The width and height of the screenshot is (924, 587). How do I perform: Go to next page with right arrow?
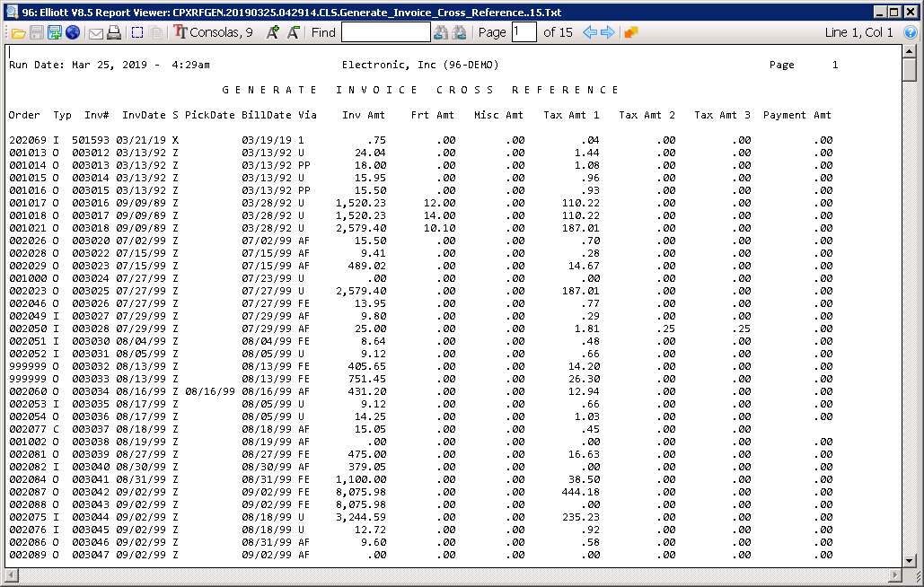coord(608,33)
